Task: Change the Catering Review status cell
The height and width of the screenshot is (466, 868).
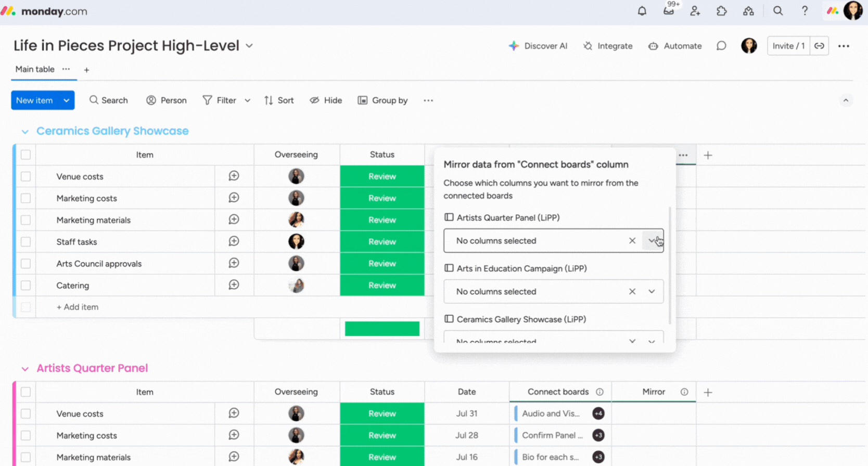Action: (382, 285)
